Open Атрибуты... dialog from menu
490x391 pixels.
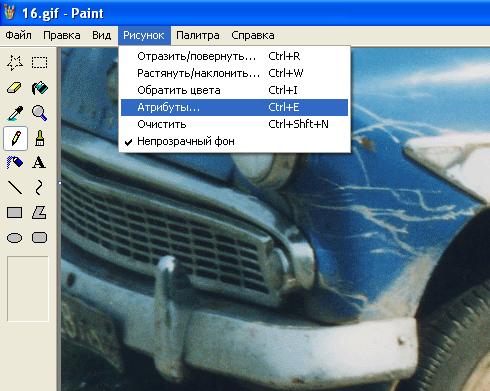click(234, 107)
